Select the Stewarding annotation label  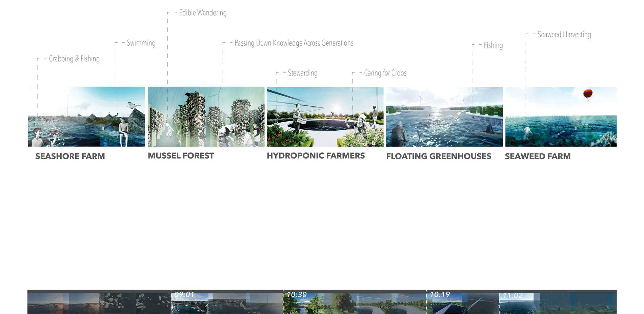click(303, 73)
